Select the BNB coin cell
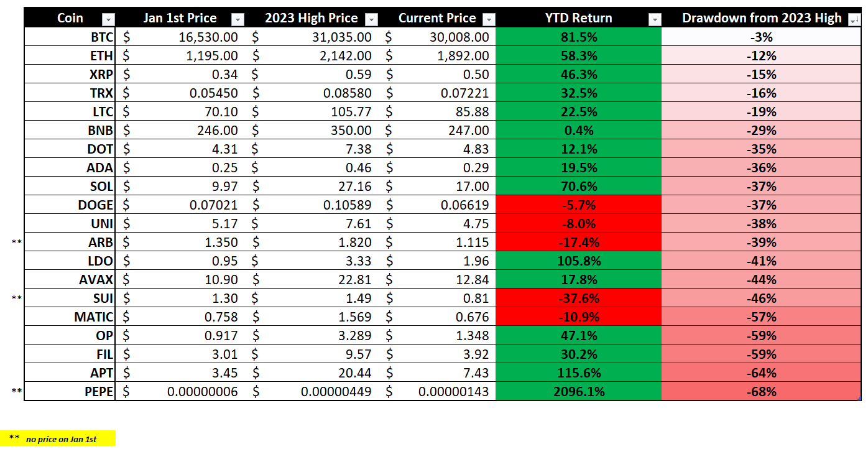Image resolution: width=868 pixels, height=449 pixels. click(x=70, y=131)
